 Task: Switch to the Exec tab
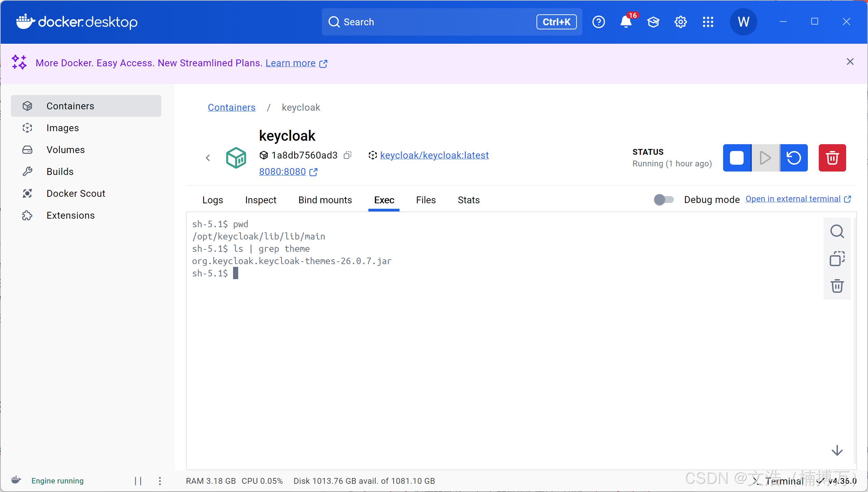pos(384,200)
